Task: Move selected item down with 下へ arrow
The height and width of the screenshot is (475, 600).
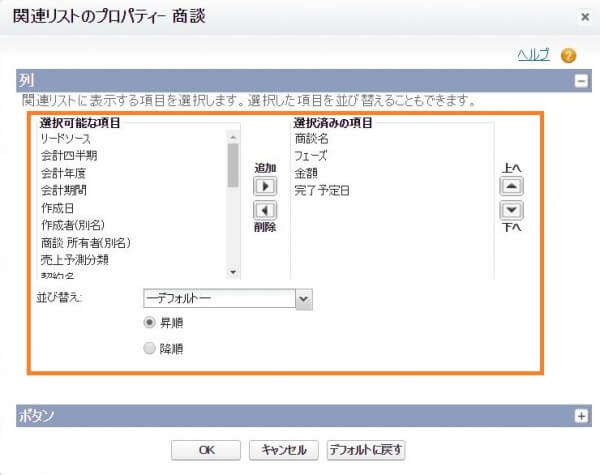Action: [511, 210]
